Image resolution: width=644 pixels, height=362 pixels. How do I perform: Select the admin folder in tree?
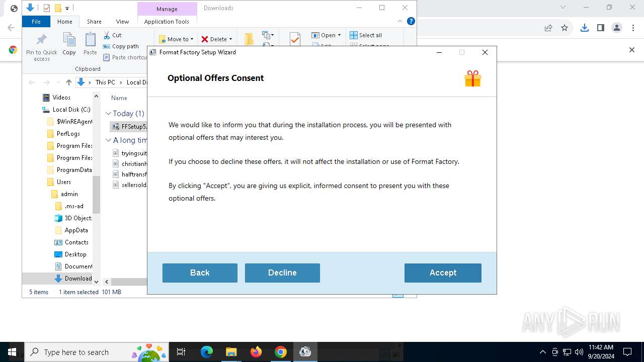click(65, 194)
